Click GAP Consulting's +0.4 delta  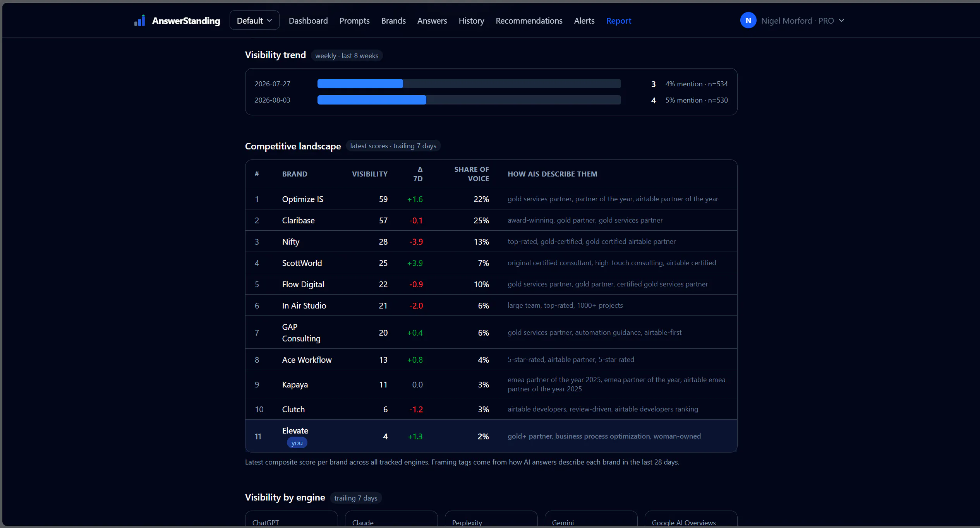pyautogui.click(x=415, y=333)
